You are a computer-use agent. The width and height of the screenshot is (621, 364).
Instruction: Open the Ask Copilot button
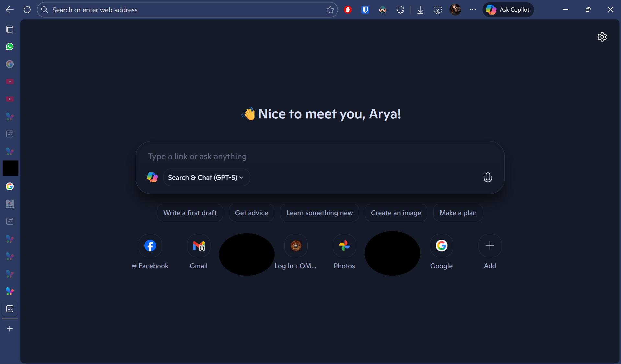click(x=508, y=10)
